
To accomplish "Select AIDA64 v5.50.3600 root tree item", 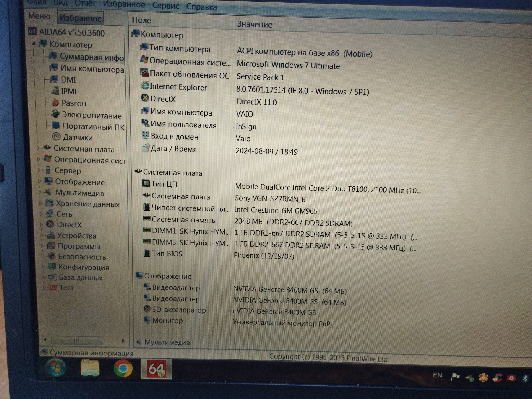I will point(67,32).
